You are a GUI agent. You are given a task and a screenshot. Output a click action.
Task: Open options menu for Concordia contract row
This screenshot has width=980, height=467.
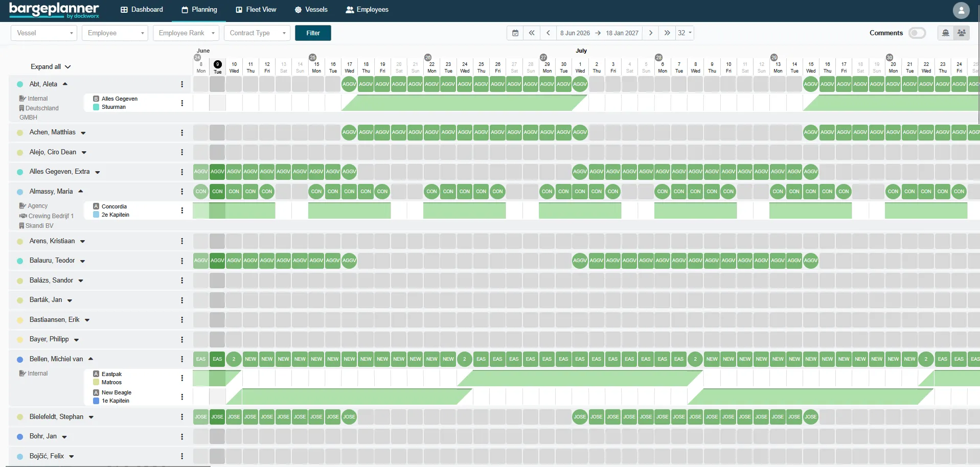coord(182,211)
